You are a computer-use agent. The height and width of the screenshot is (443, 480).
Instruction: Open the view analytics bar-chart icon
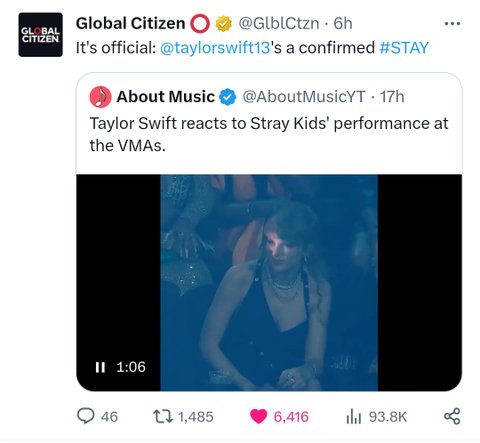click(x=354, y=416)
